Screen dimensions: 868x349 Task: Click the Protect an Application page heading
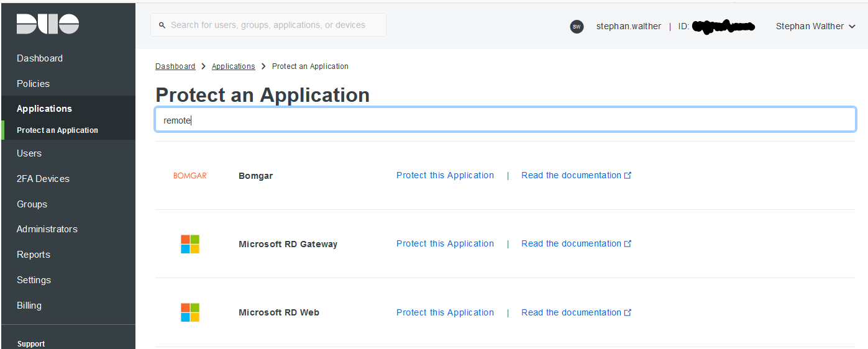click(262, 95)
